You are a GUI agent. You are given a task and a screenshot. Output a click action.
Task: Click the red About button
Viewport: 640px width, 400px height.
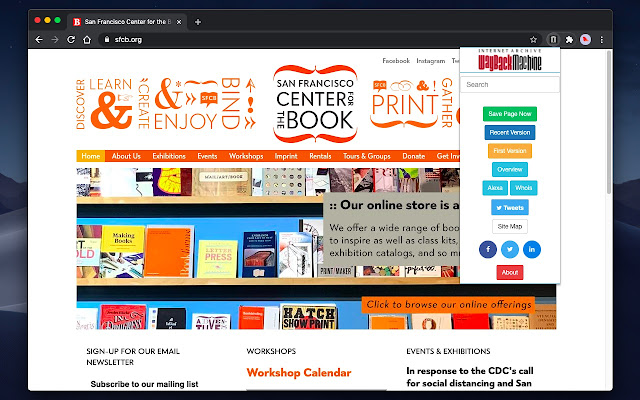tap(510, 272)
